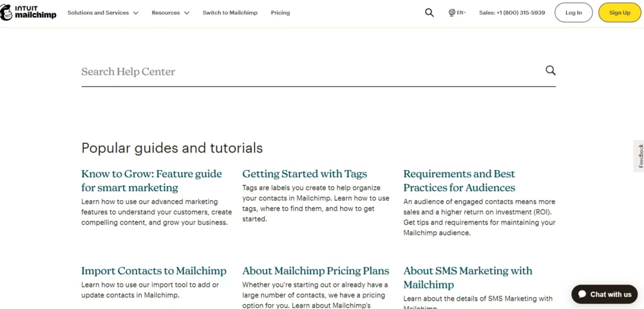
Task: Open Import Contacts to Mailchimp guide
Action: [x=154, y=271]
